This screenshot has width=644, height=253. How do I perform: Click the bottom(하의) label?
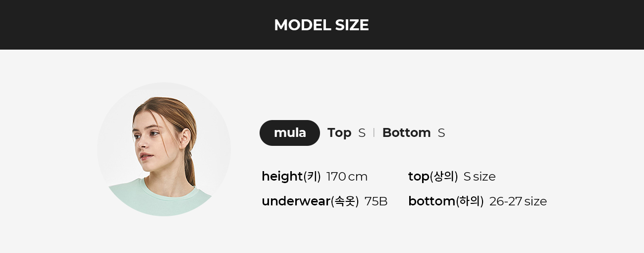446,201
